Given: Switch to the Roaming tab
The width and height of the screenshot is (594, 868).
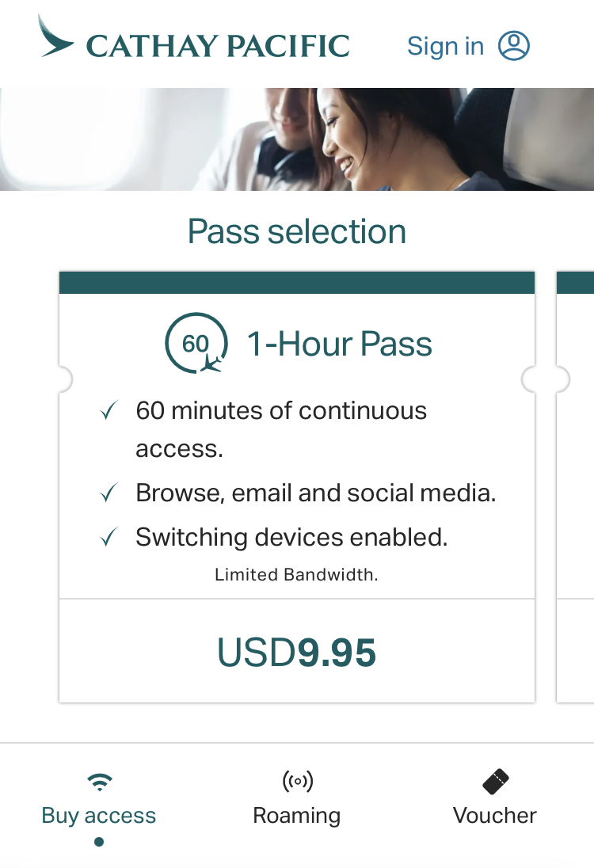Looking at the screenshot, I should (x=297, y=815).
